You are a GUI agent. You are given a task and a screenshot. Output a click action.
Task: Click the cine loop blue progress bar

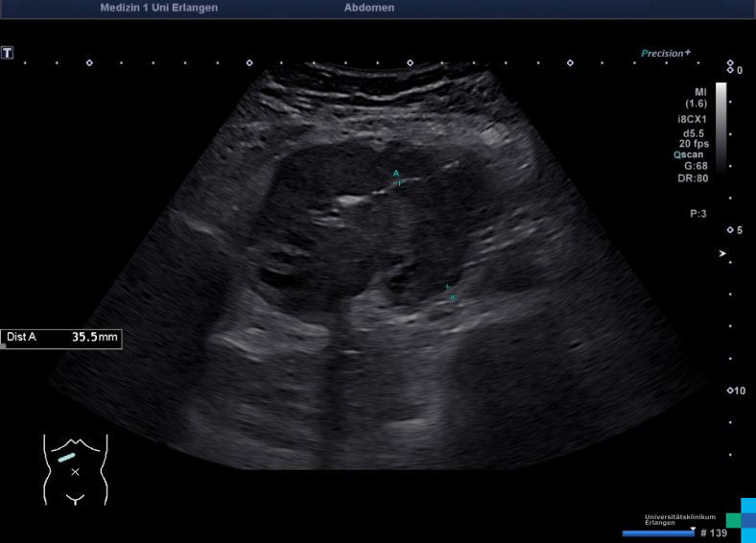click(657, 533)
